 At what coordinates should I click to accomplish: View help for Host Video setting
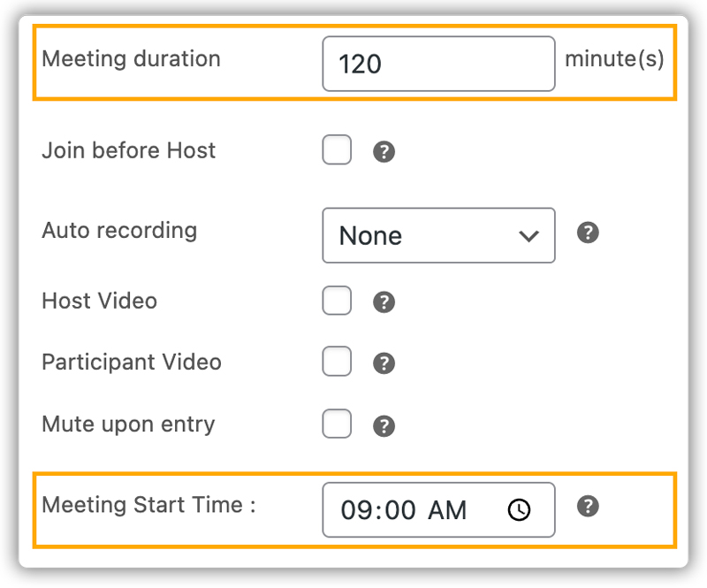pos(384,302)
